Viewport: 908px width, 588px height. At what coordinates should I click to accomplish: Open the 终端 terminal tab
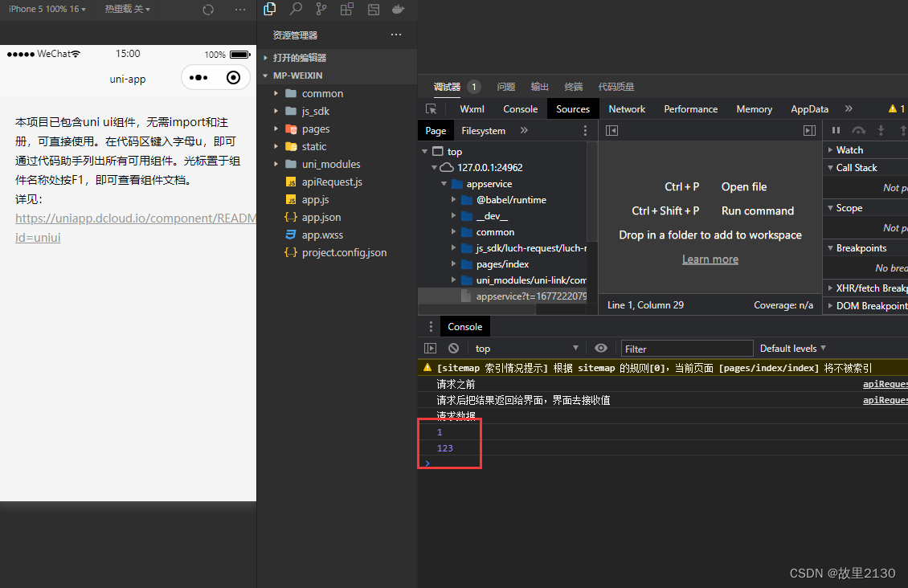tap(573, 87)
